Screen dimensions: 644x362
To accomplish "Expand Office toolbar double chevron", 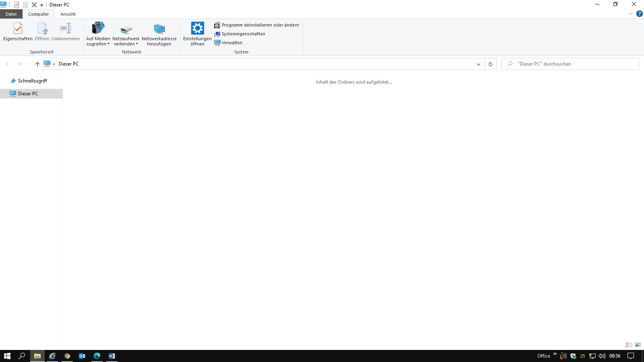I will coord(555,354).
